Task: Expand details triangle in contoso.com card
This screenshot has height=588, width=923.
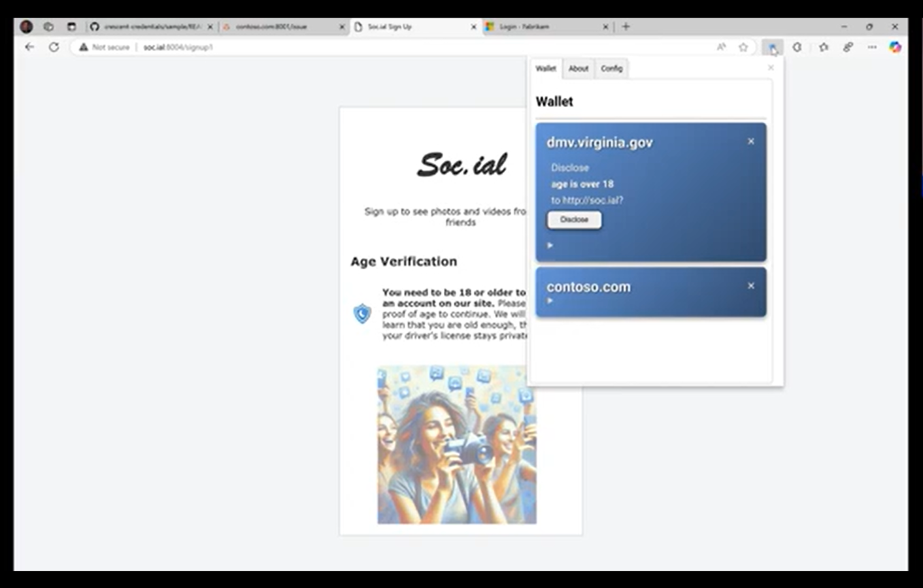Action: (x=550, y=301)
